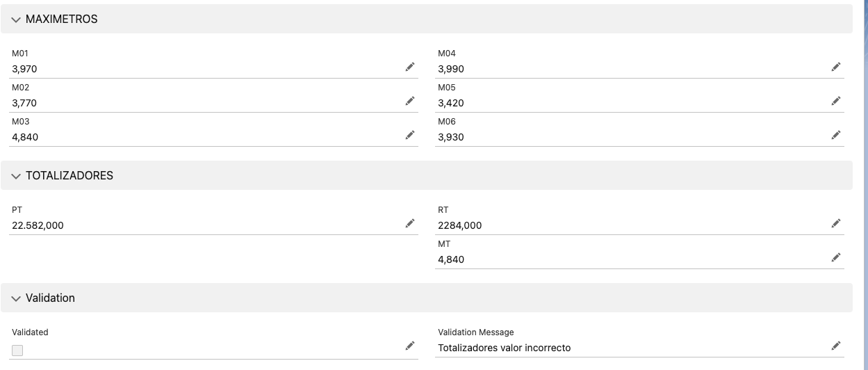Edit the RT totalizer pencil icon

(x=836, y=223)
